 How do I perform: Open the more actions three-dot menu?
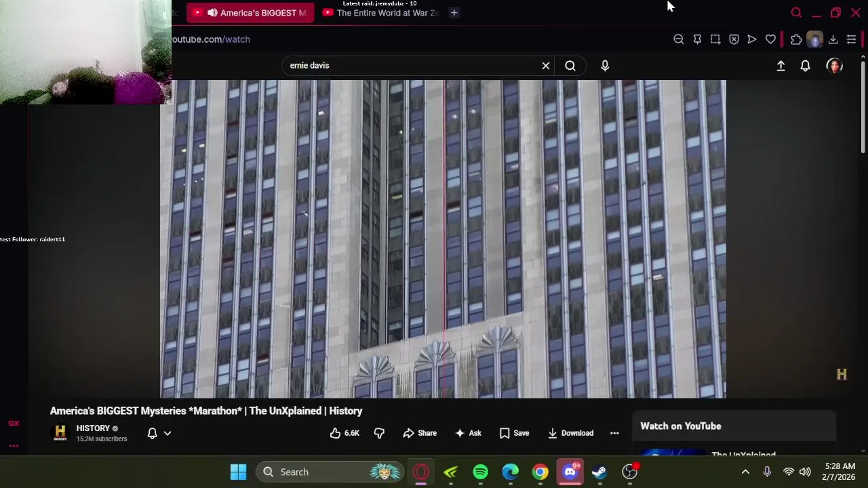click(x=614, y=433)
